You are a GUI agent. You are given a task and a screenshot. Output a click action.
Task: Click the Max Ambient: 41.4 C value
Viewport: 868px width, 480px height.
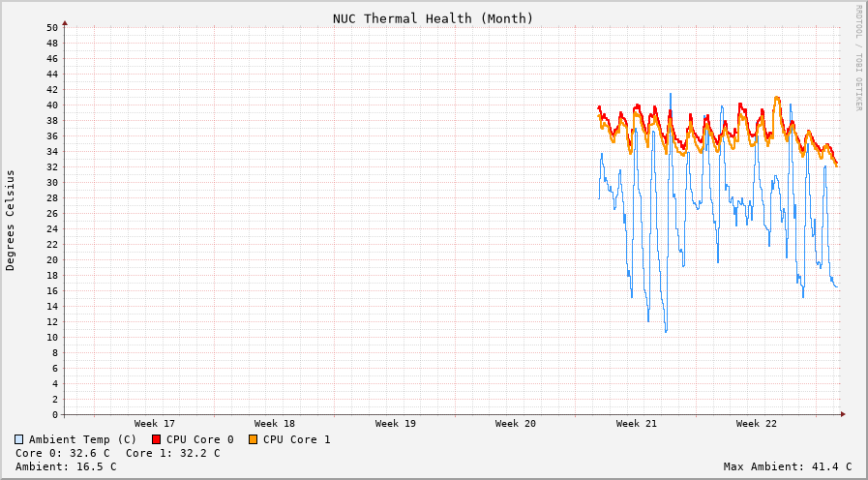coord(788,466)
